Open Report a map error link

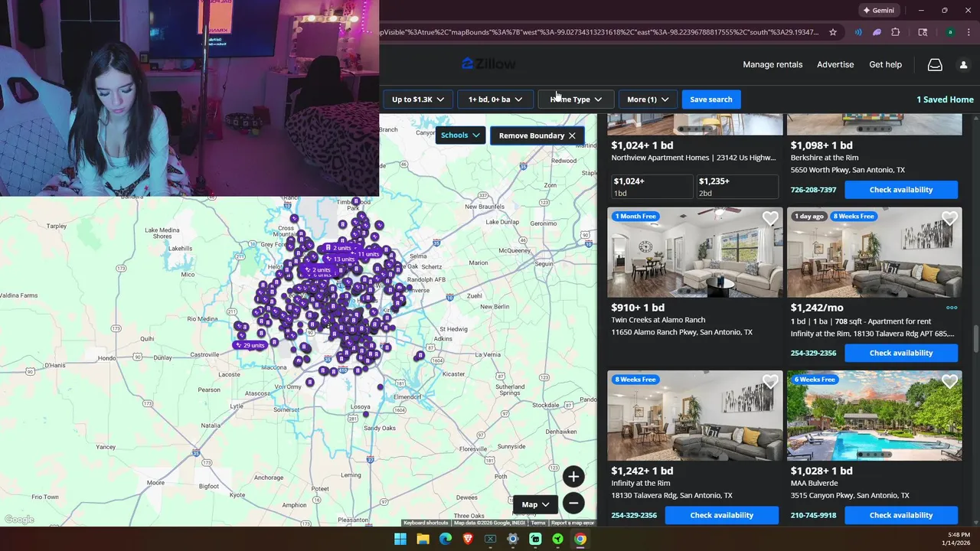point(573,523)
